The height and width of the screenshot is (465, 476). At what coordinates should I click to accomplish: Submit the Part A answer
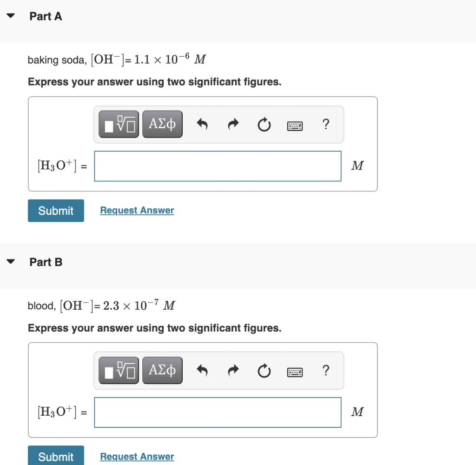(56, 211)
